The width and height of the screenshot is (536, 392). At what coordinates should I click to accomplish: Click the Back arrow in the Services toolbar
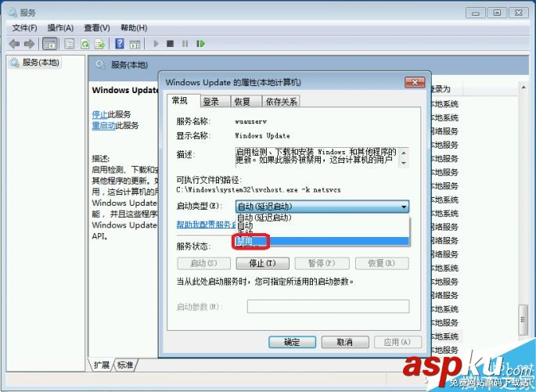(x=13, y=44)
